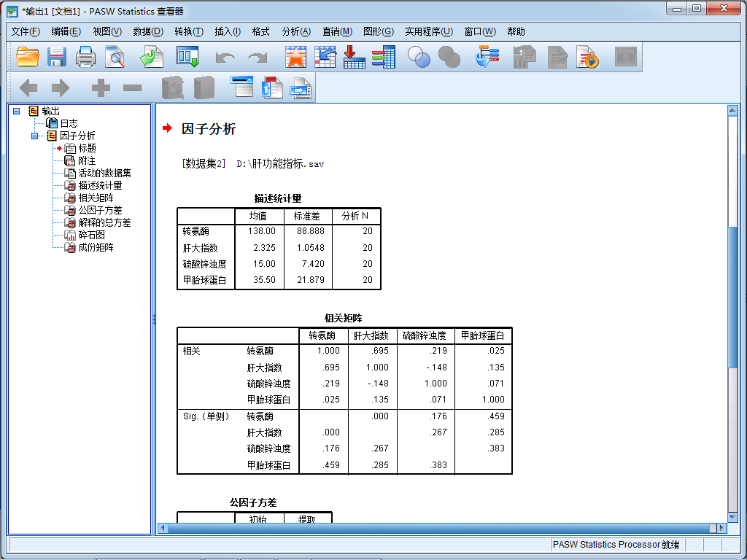Click the Redo arrow icon
747x560 pixels.
pos(258,58)
